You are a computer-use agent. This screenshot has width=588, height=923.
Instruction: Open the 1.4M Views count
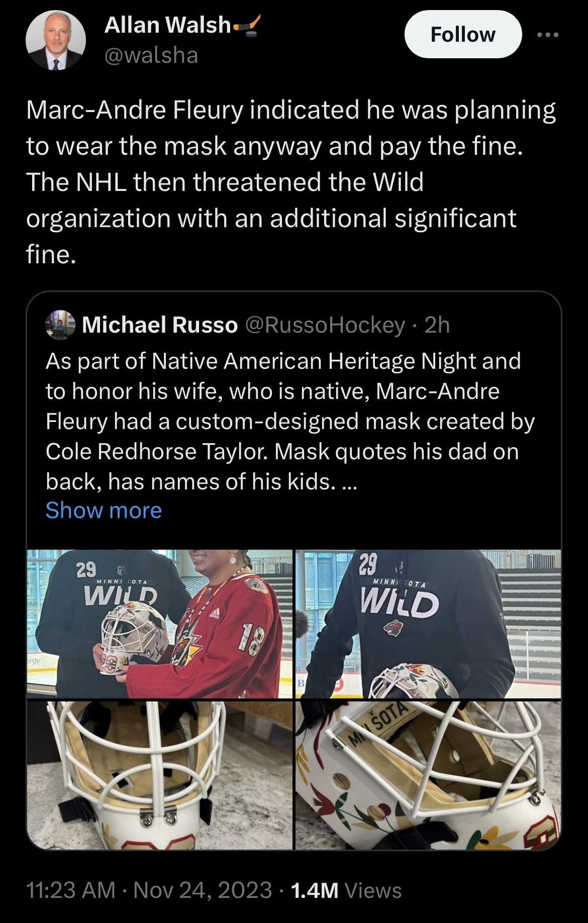point(346,890)
